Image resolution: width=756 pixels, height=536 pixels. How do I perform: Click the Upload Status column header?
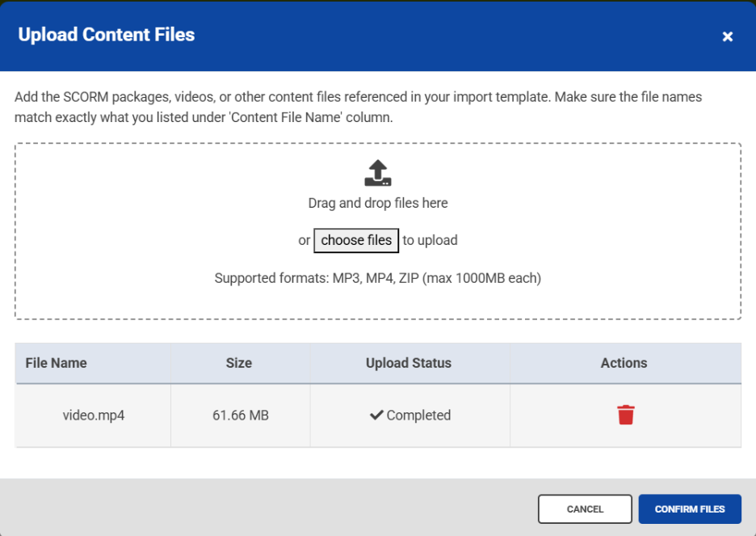tap(409, 363)
